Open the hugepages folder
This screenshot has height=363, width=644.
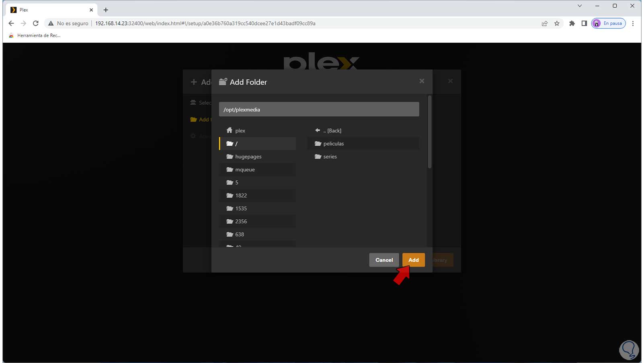(257, 157)
